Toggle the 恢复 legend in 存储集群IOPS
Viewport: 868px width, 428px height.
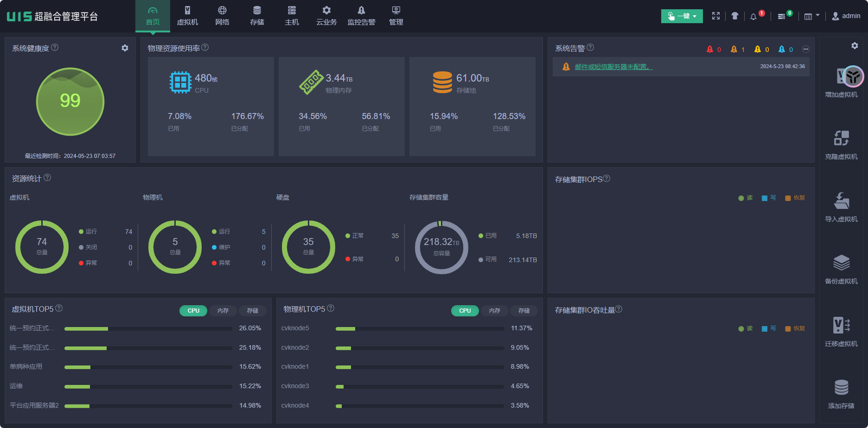(795, 198)
